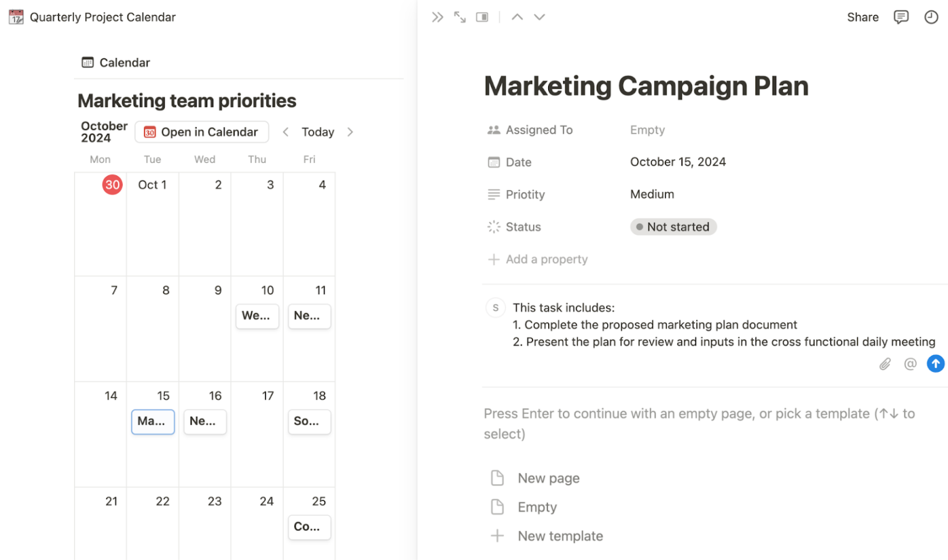Toggle the side peek layout icon
The height and width of the screenshot is (560, 948).
tap(482, 17)
